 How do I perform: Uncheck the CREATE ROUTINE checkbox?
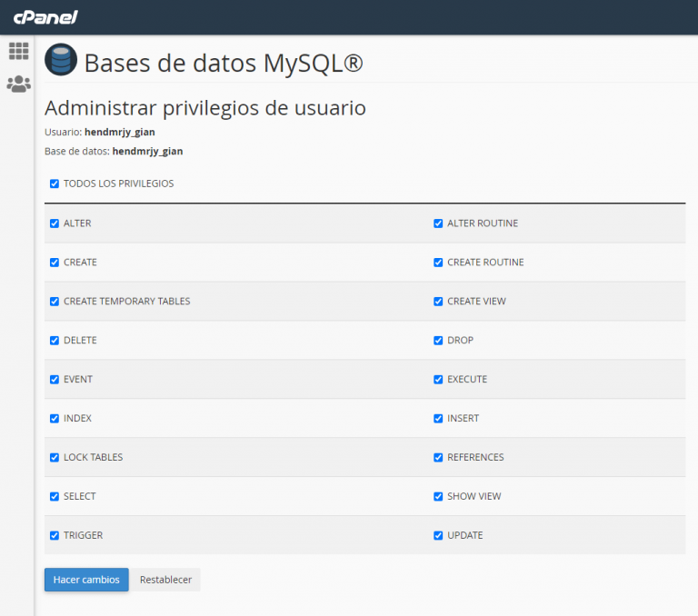click(438, 263)
